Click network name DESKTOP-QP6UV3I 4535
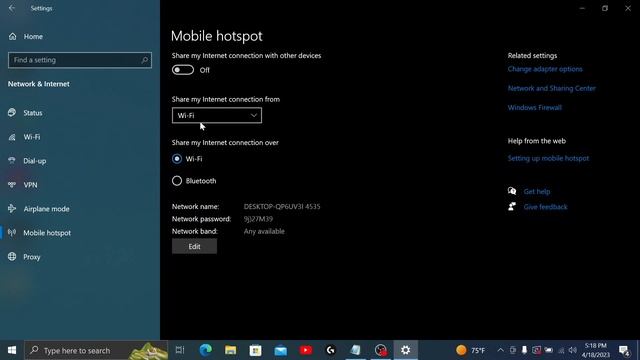 (282, 207)
